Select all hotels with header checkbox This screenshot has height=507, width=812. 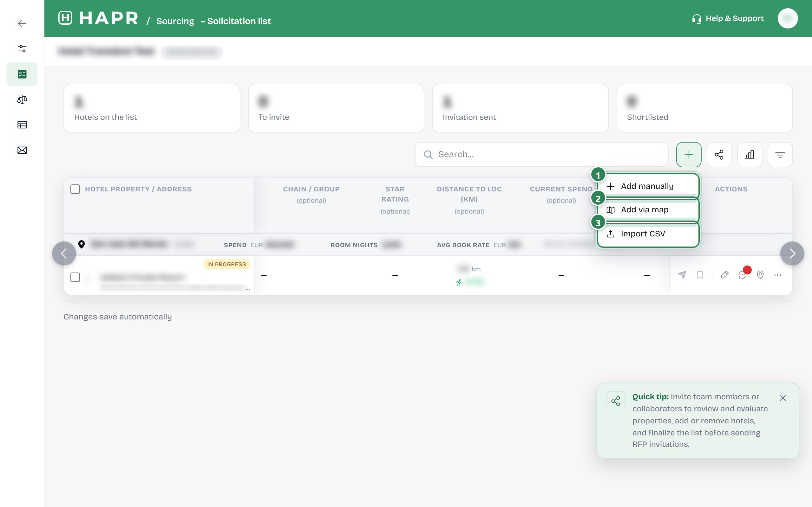point(75,189)
